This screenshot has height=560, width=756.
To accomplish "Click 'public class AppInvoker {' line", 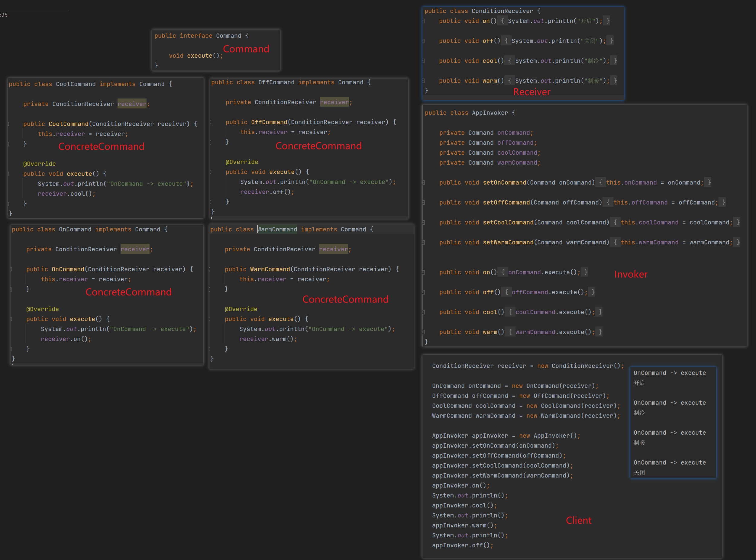I will (x=470, y=113).
